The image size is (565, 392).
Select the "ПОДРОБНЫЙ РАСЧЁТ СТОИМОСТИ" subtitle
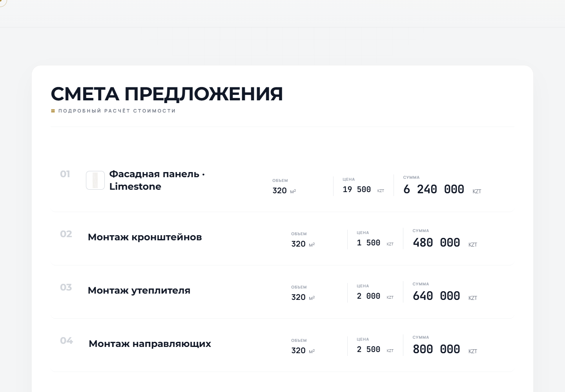pos(117,111)
